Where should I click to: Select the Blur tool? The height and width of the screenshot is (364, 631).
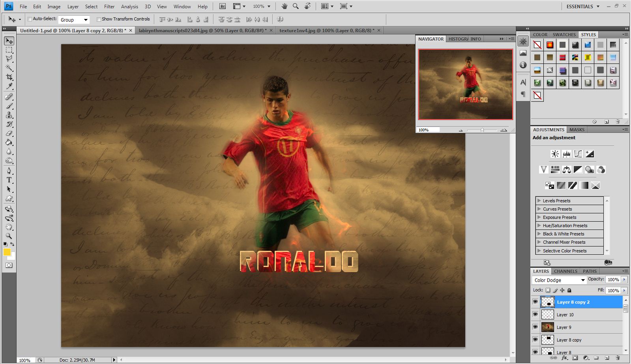click(x=9, y=151)
